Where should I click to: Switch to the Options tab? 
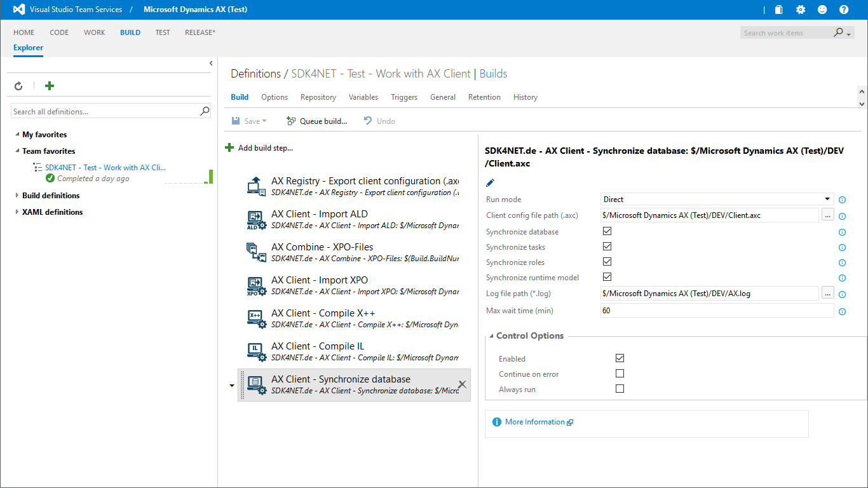pos(275,97)
